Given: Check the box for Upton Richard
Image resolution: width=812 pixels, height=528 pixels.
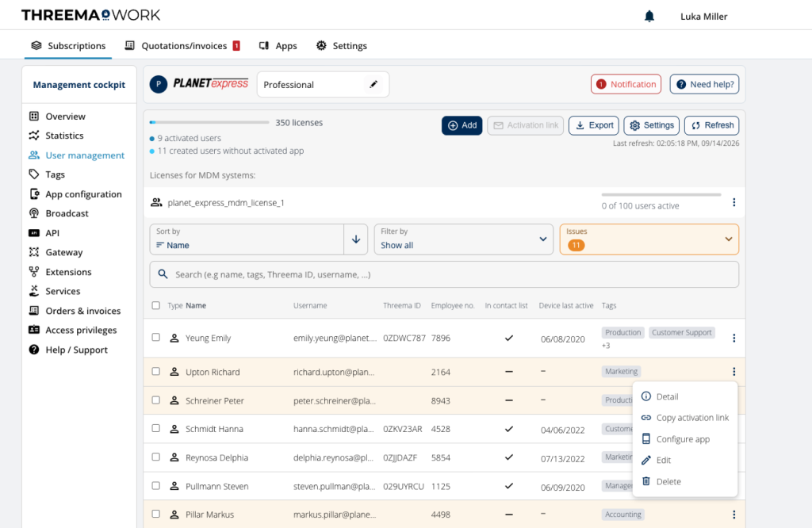Looking at the screenshot, I should tap(156, 371).
